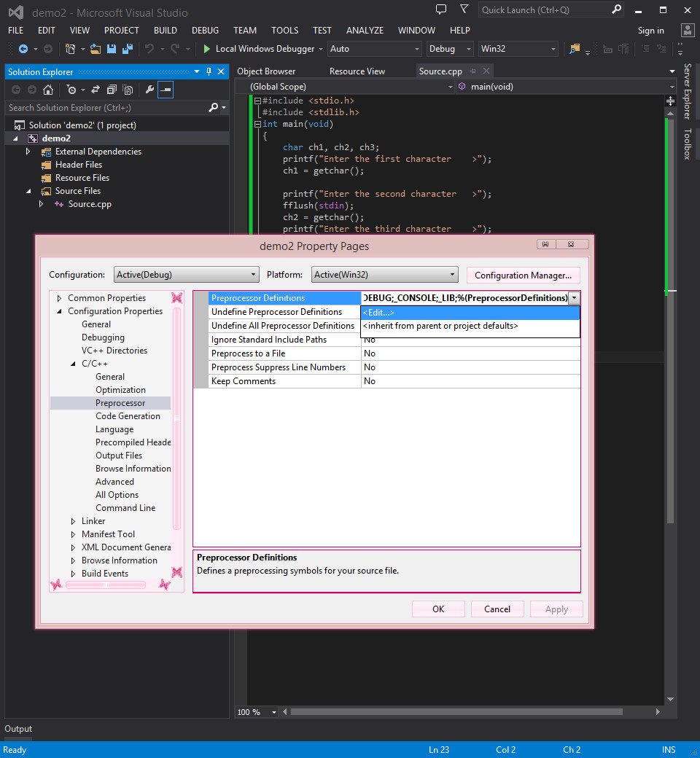Image resolution: width=700 pixels, height=758 pixels.
Task: Pin the Solution Explorer panel
Action: click(x=208, y=71)
